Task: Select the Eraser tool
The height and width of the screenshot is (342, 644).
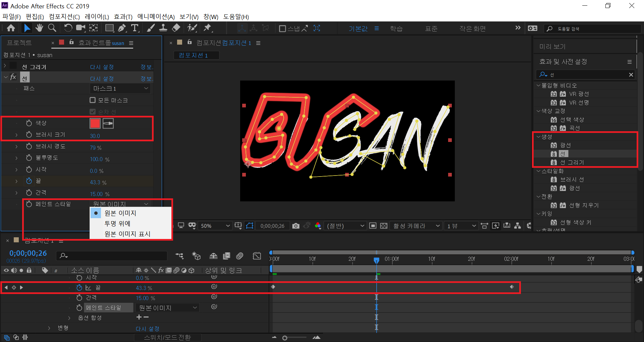Action: click(176, 28)
